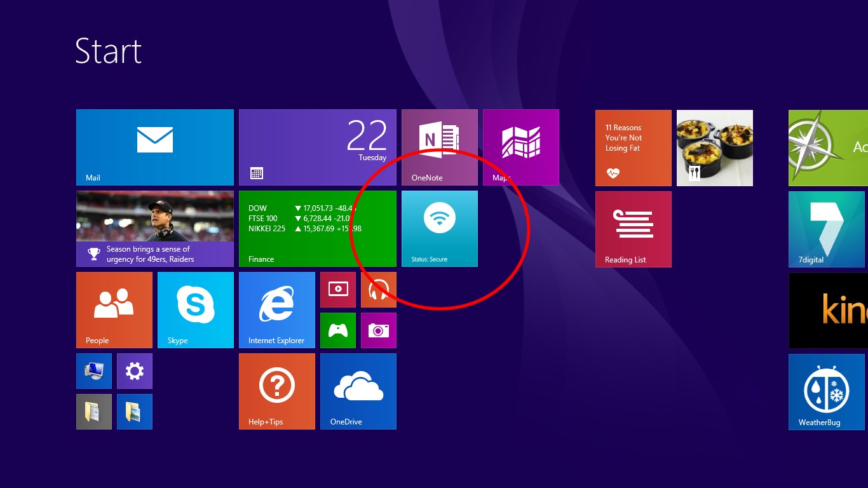Start the Games app tile
868x488 pixels.
point(337,330)
